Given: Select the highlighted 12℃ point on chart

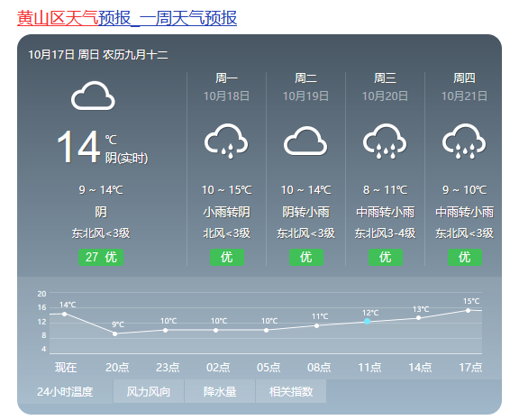Looking at the screenshot, I should click(x=367, y=322).
